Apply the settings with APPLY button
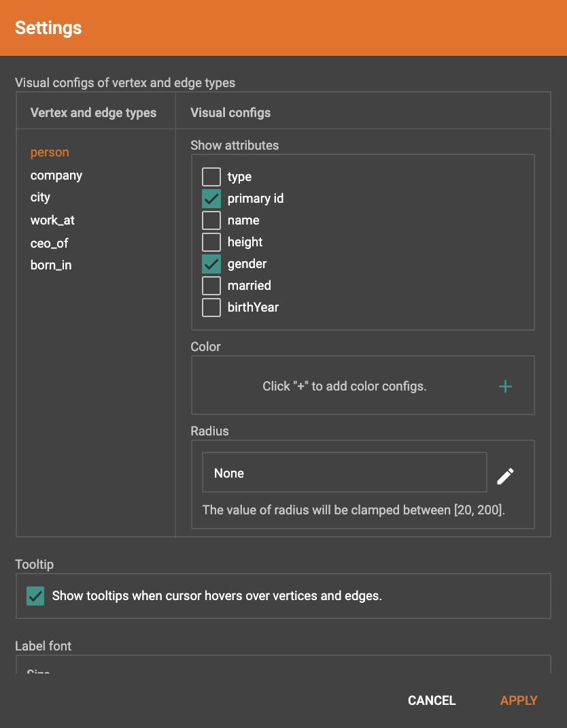The width and height of the screenshot is (567, 728). tap(519, 701)
